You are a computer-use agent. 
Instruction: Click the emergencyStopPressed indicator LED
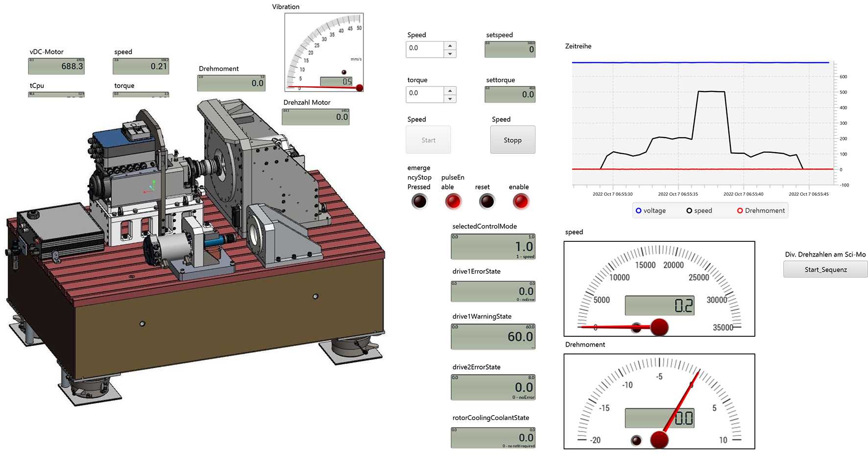pos(419,201)
